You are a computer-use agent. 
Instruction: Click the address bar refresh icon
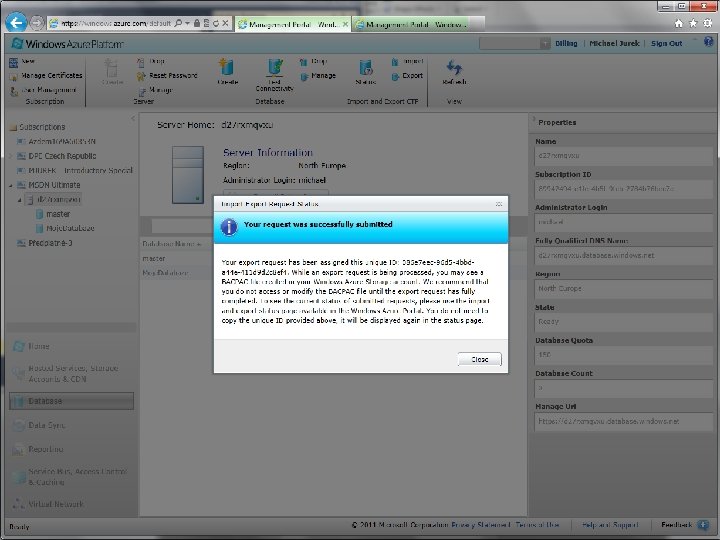215,23
